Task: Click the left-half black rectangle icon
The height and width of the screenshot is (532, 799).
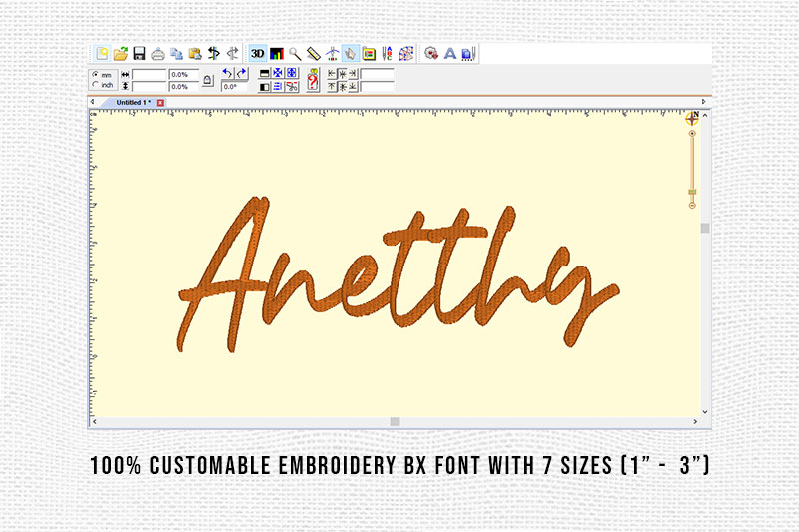Action: coord(264,87)
